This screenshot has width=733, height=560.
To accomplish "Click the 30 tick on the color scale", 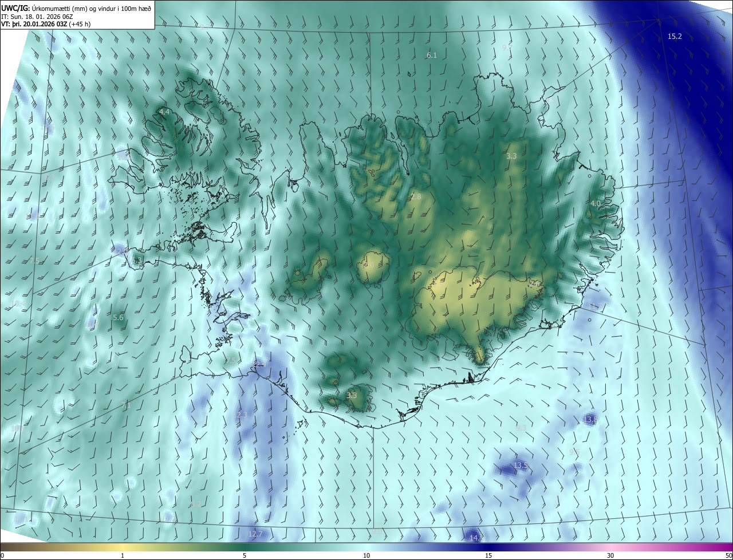I will pyautogui.click(x=610, y=556).
